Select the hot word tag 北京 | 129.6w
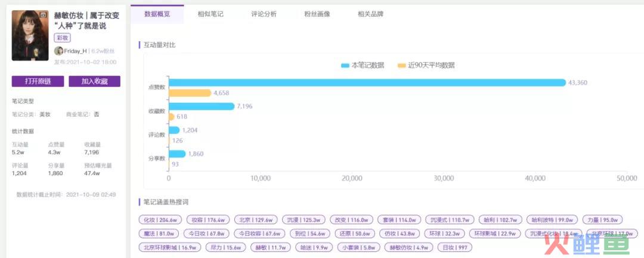The width and height of the screenshot is (644, 258). 256,219
